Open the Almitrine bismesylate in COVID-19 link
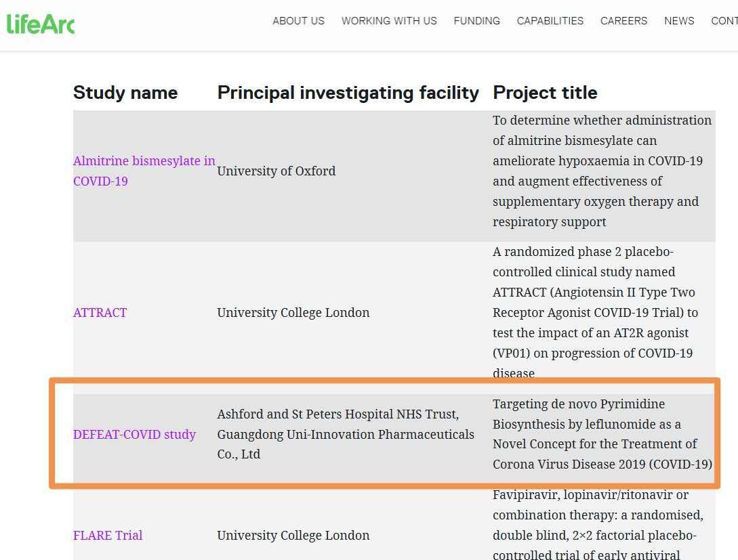 144,171
